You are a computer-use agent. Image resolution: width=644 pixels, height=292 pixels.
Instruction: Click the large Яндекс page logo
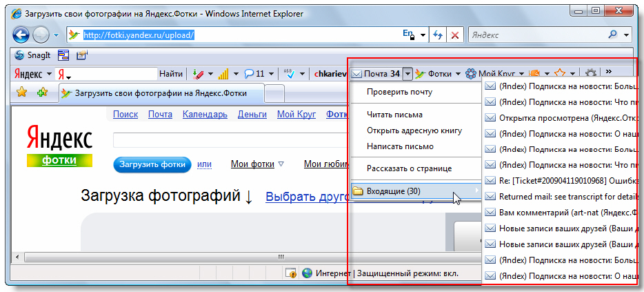pos(59,137)
